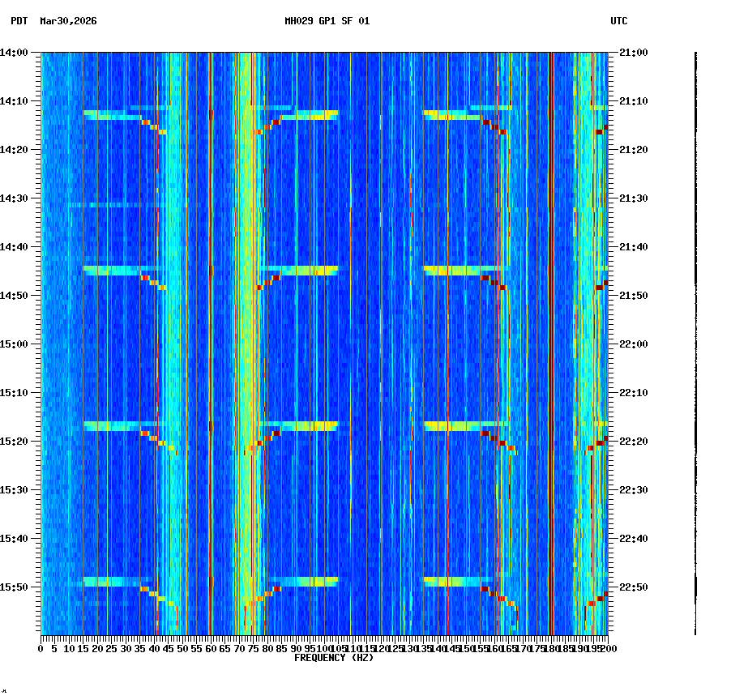Click the 50 tick on the frequency axis
Screen dimensions: 731x700
pyautogui.click(x=182, y=648)
